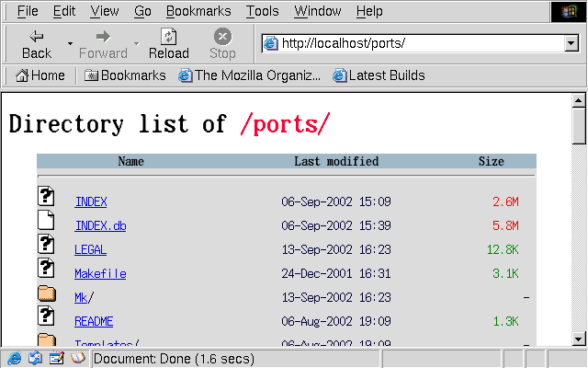This screenshot has width=588, height=368.
Task: Click the Mozilla throbber logo
Action: [570, 12]
